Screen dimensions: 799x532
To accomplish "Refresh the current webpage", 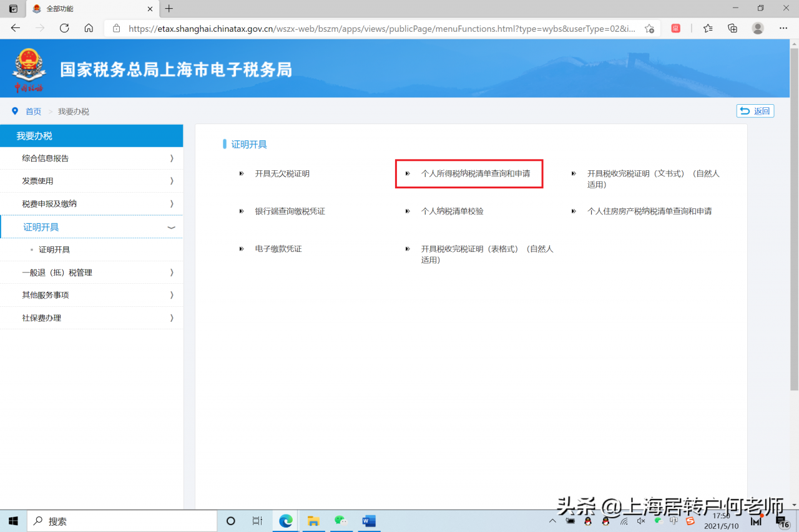I will [x=64, y=28].
